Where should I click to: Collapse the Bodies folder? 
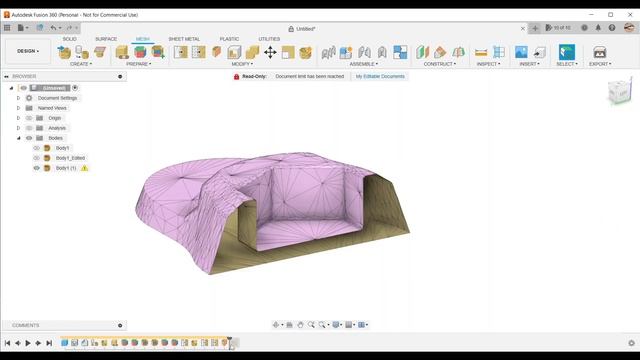18,138
